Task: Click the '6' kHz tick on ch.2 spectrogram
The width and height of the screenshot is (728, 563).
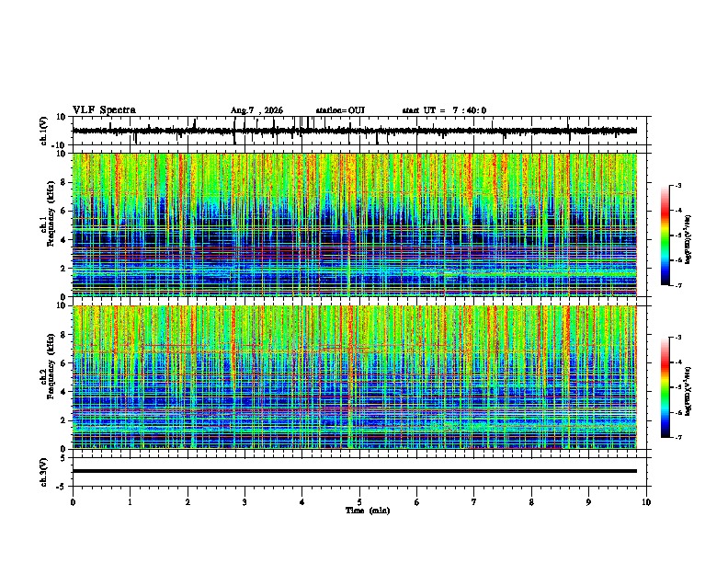Action: 63,363
